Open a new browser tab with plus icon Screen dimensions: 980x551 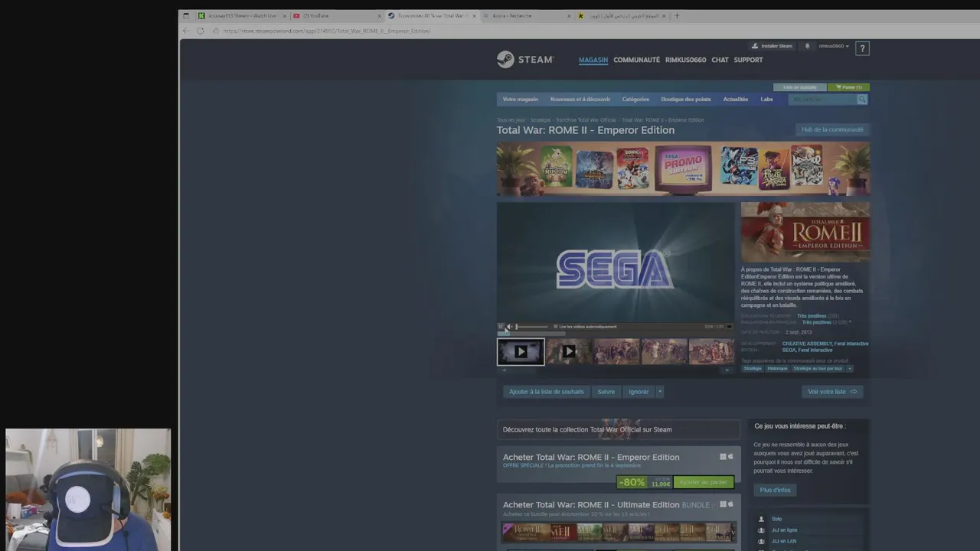pos(677,15)
